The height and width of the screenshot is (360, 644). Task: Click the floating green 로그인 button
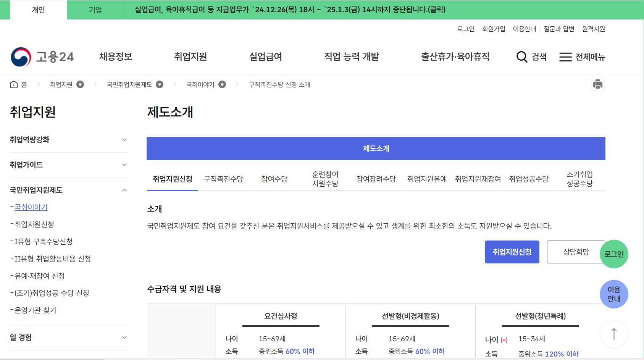point(613,254)
